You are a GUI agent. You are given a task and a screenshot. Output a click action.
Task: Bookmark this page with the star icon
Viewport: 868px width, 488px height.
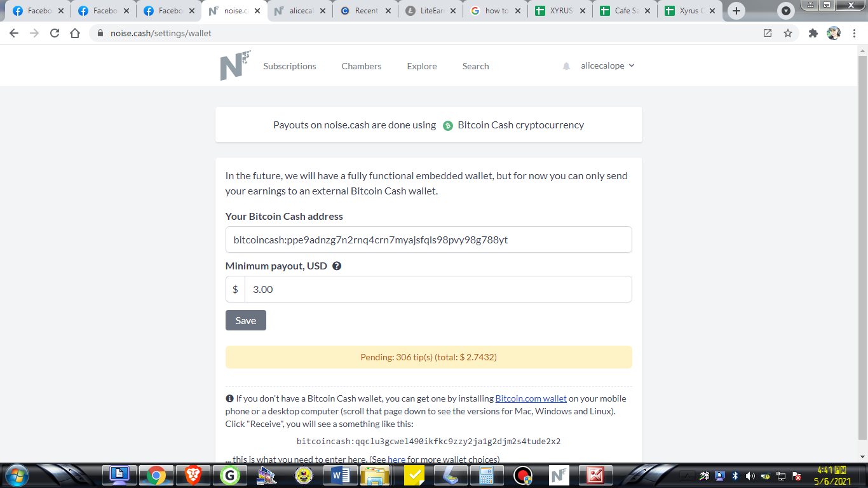(788, 33)
